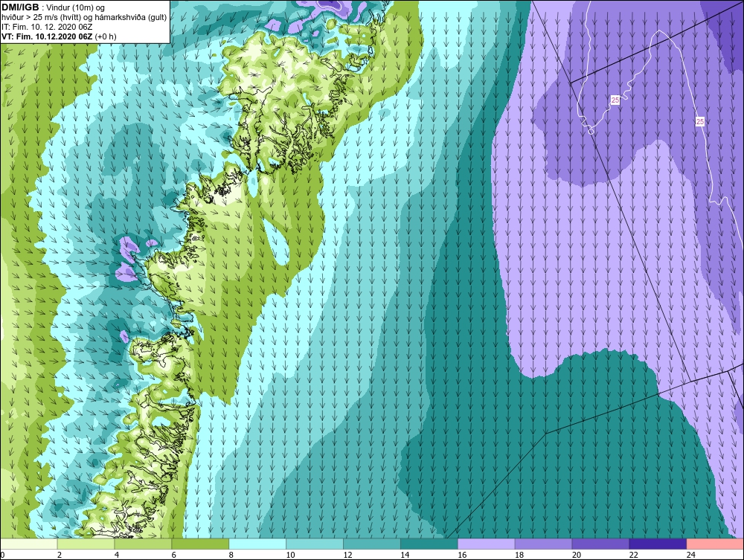Click the legend tick label '16'

462,555
